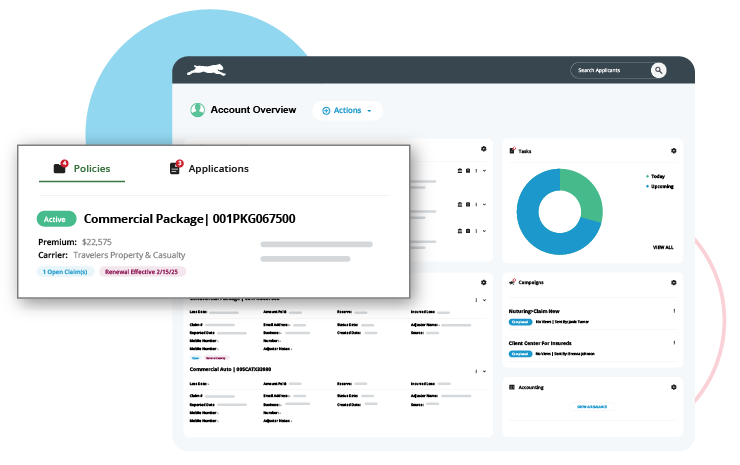Open the Actions dropdown menu
This screenshot has width=740, height=465.
click(x=347, y=110)
